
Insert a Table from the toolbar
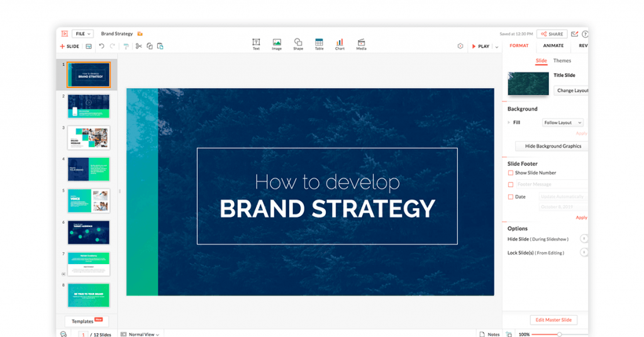319,43
